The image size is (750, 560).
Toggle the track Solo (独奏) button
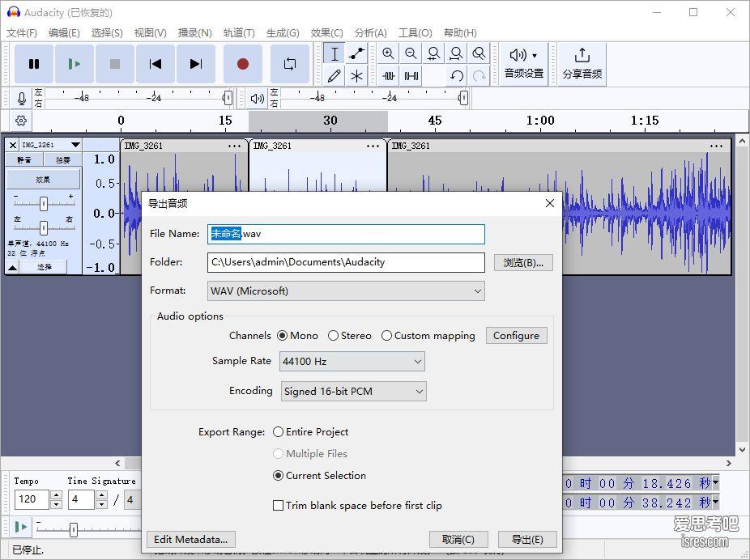click(62, 160)
